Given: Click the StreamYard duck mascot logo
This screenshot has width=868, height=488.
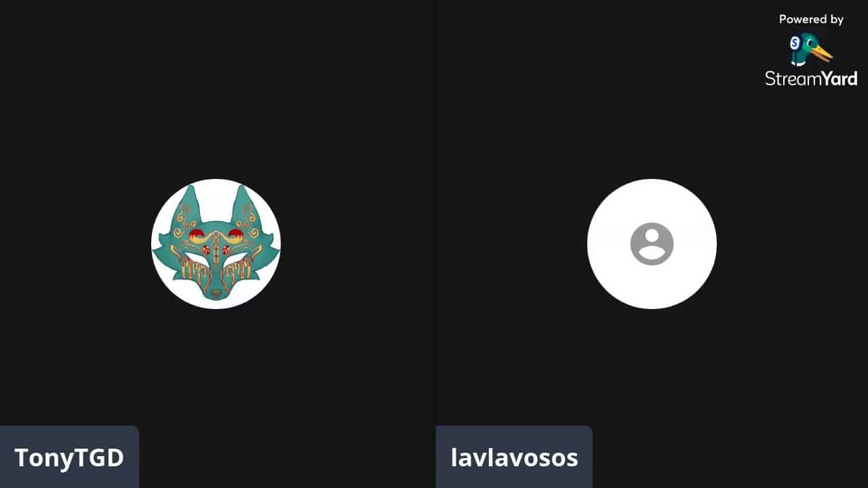Looking at the screenshot, I should click(810, 49).
